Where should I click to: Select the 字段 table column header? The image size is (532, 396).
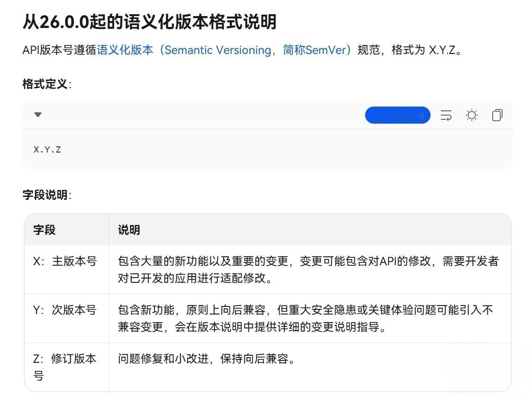tap(44, 230)
